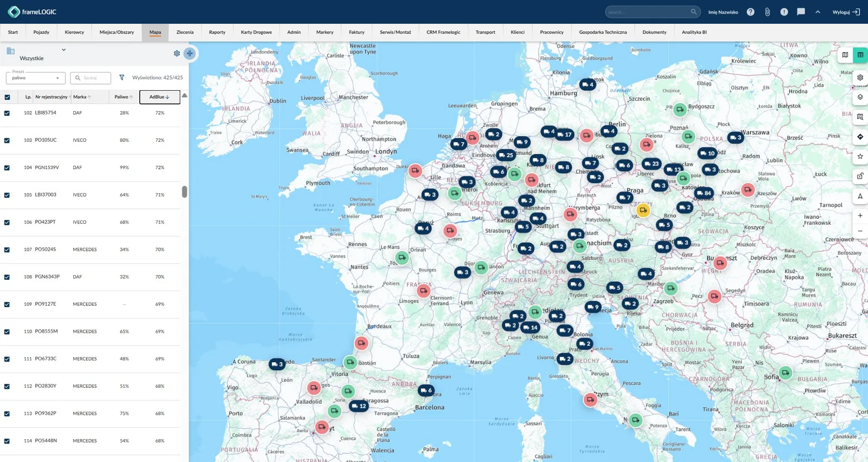Click the Szukaj search field in vehicle list

91,78
